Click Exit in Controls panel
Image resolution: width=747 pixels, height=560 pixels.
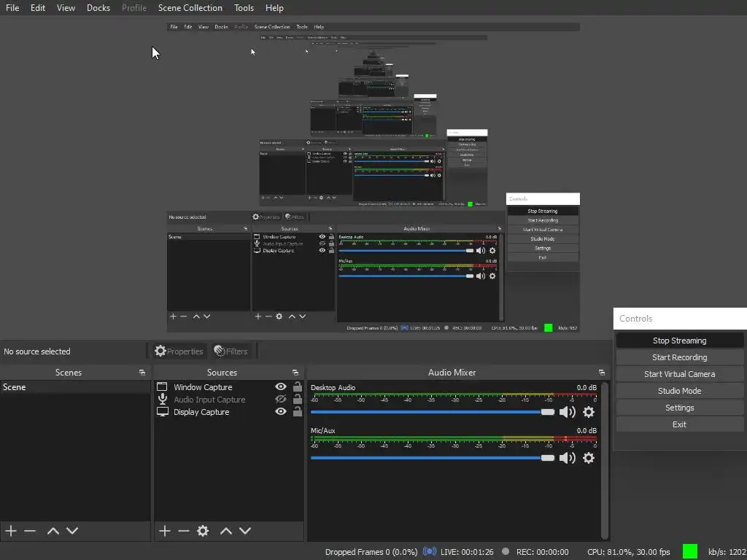coord(679,424)
